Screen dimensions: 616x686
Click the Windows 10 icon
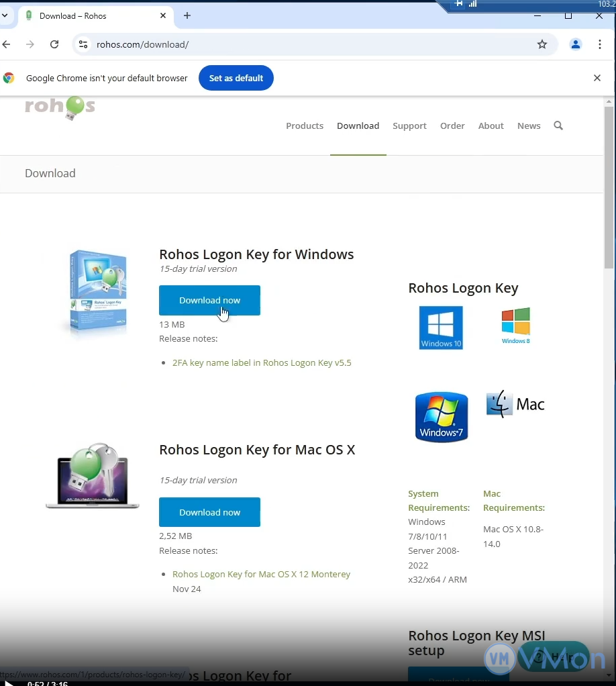click(x=441, y=328)
